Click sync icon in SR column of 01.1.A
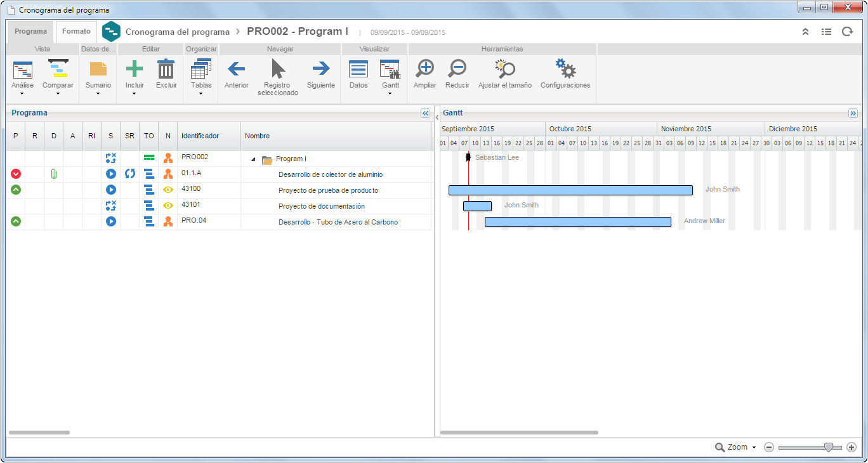This screenshot has width=868, height=463. [130, 174]
